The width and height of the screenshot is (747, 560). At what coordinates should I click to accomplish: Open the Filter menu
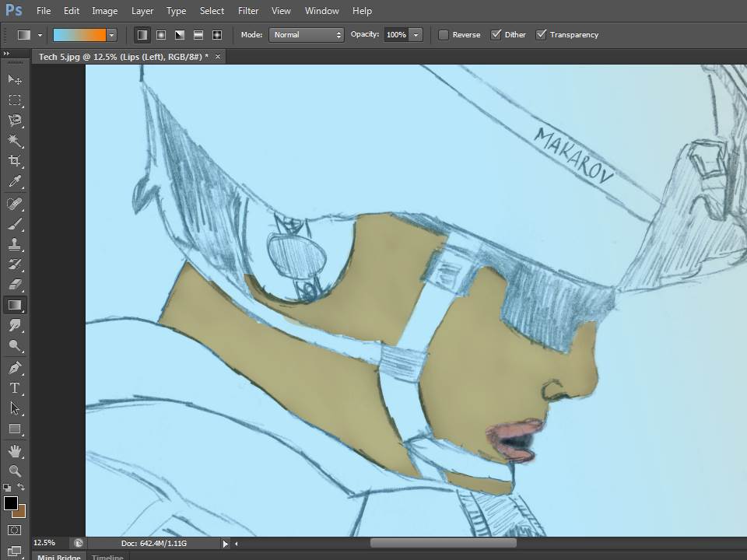pos(248,11)
